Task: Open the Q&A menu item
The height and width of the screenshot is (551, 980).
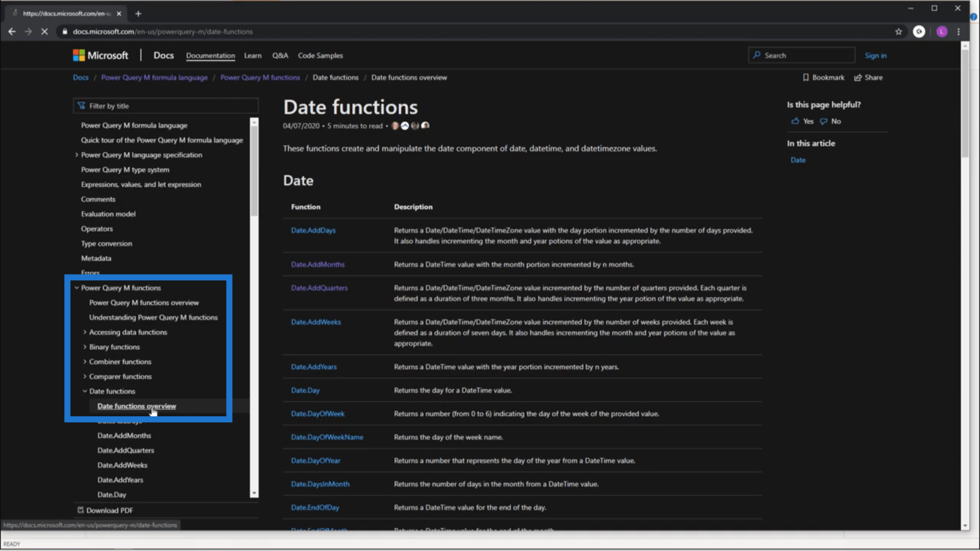Action: 280,55
